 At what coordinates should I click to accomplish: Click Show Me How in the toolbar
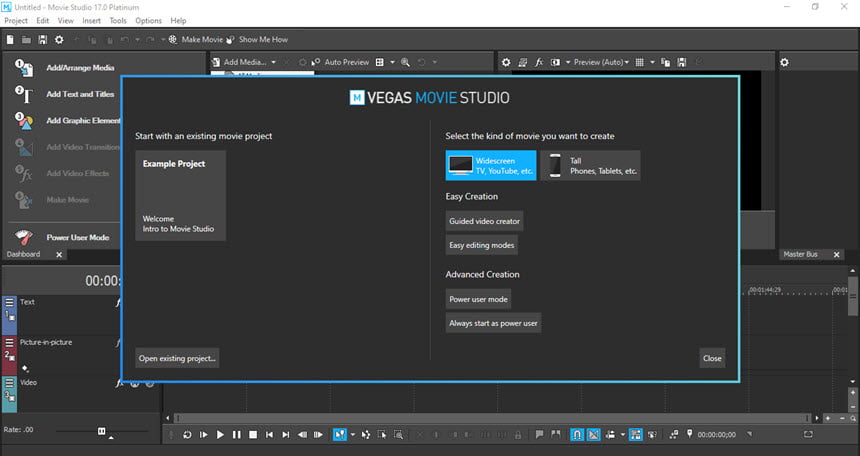(257, 40)
